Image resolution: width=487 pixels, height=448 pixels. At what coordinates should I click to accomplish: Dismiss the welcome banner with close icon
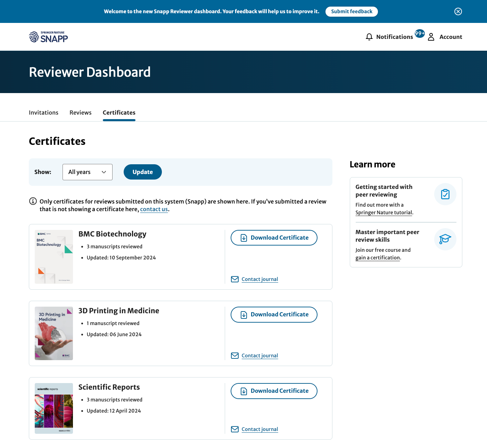[458, 11]
